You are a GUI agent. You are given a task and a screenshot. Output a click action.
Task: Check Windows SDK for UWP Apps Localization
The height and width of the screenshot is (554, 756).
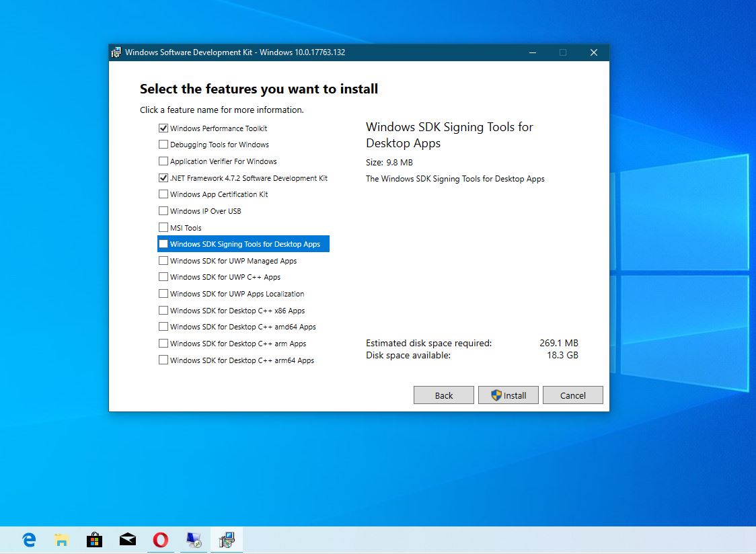click(163, 294)
